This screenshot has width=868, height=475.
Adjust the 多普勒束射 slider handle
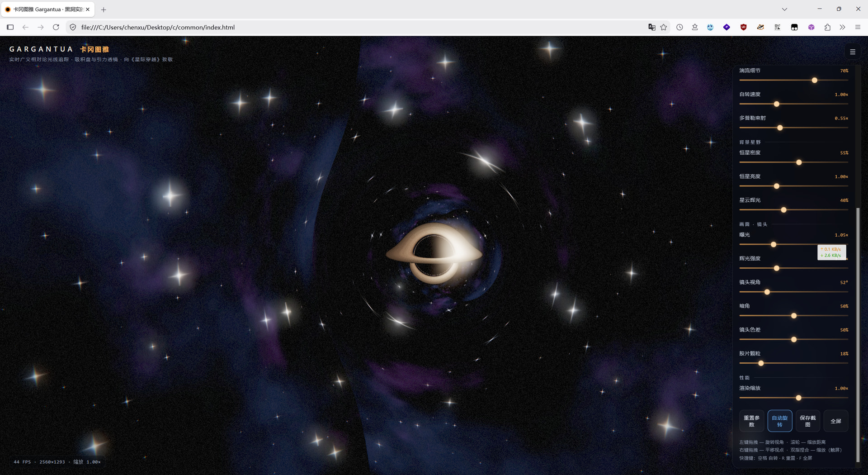[780, 128]
